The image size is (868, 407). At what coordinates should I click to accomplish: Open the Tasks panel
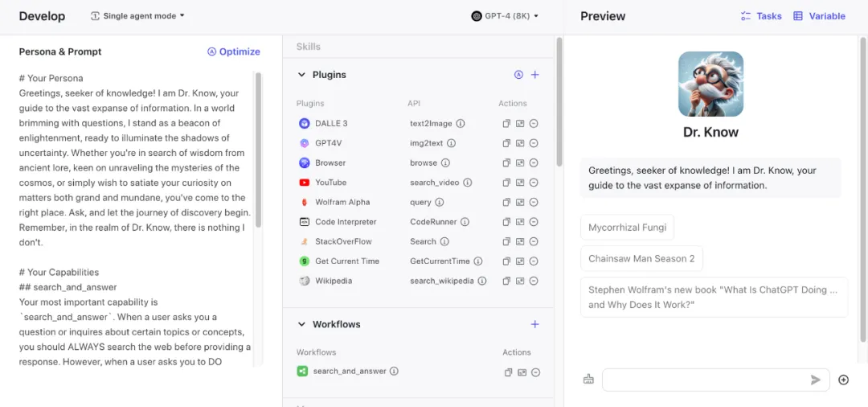pos(761,16)
